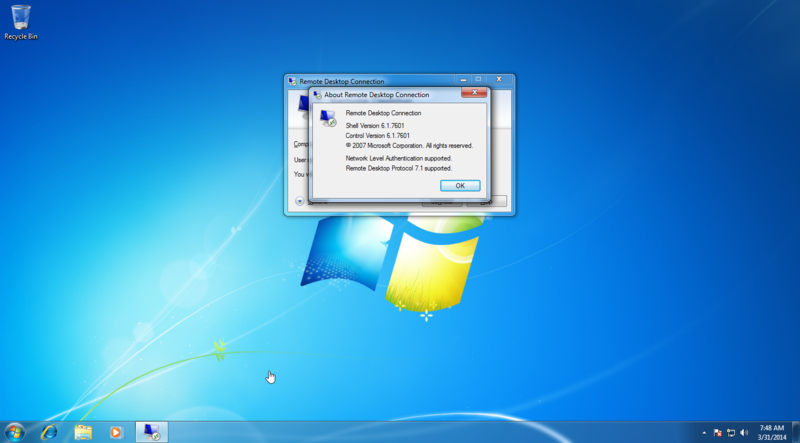Click the network status tray icon
This screenshot has height=443, width=800.
click(731, 433)
